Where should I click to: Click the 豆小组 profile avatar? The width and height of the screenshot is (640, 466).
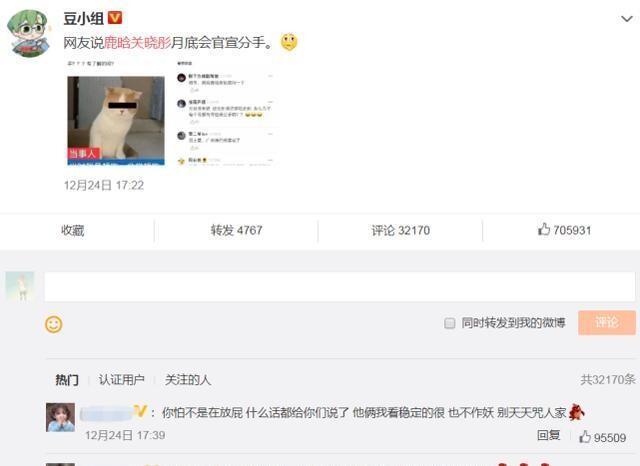pos(28,33)
